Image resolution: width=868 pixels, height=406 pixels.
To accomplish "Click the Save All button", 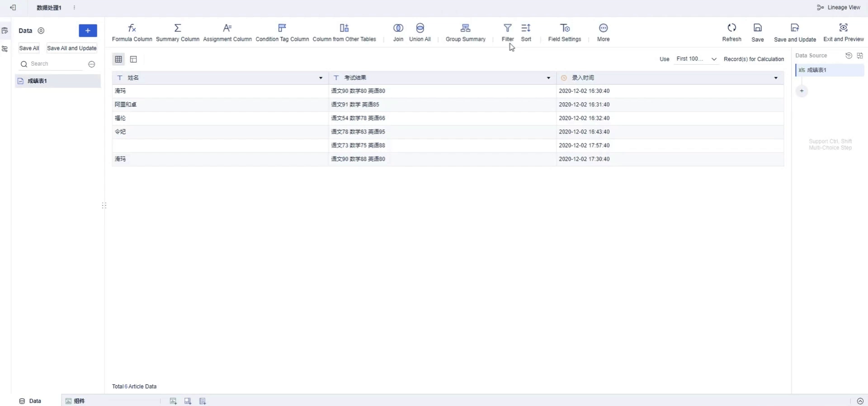I will [29, 48].
